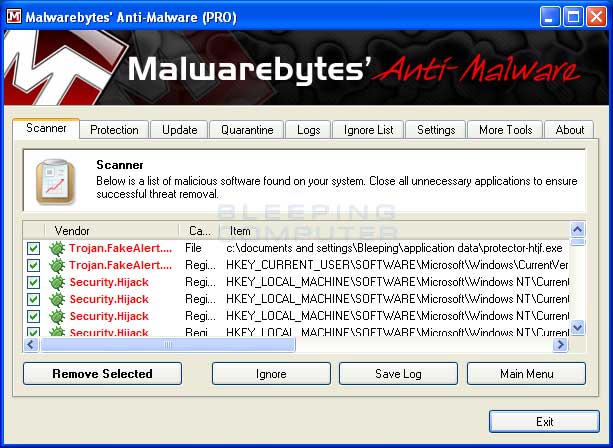The width and height of the screenshot is (613, 448).
Task: Click the horizontal scrollbar thumb
Action: click(168, 344)
